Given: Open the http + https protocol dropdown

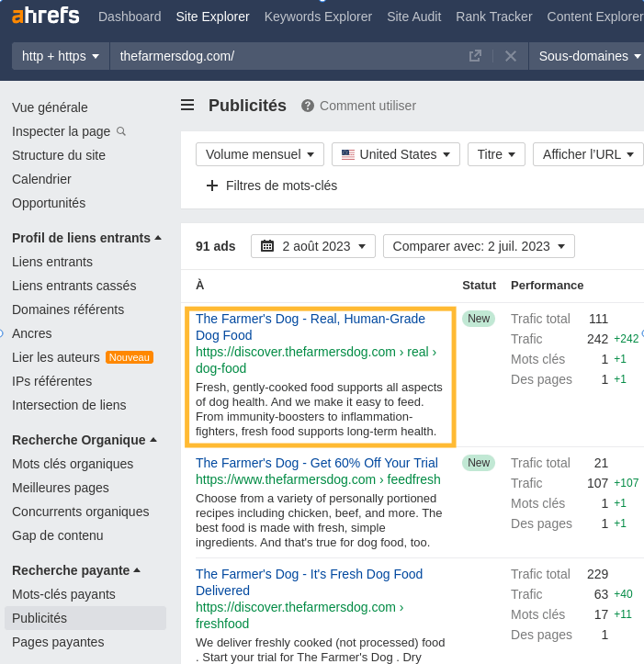Looking at the screenshot, I should 61,56.
